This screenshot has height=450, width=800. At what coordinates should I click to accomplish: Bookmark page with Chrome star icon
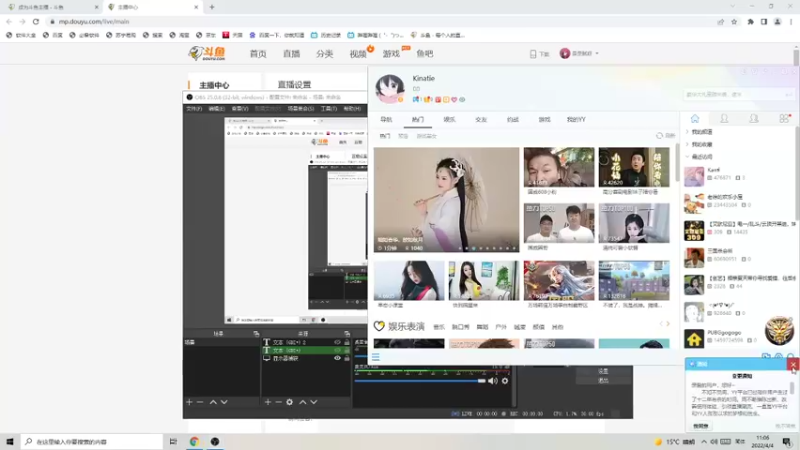tap(734, 21)
